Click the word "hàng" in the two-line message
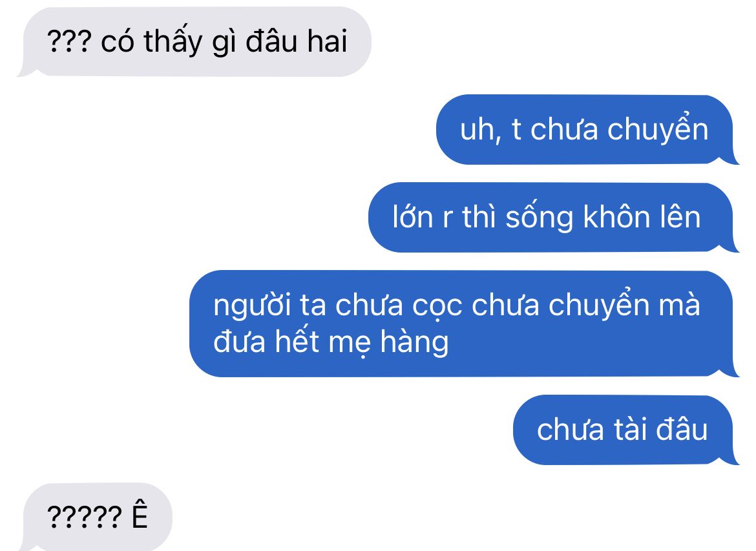756x551 pixels. tap(415, 342)
